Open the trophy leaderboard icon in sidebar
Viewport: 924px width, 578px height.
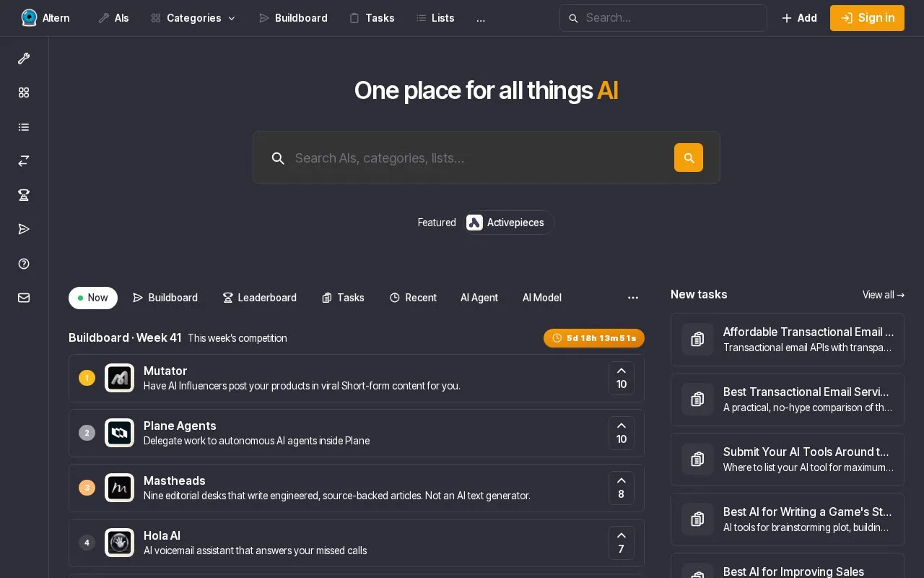click(x=24, y=195)
